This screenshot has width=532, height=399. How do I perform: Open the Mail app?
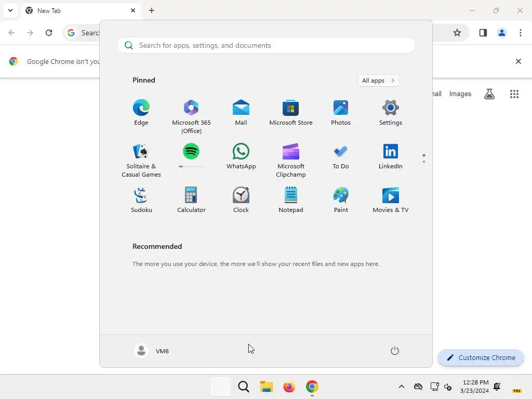241,113
